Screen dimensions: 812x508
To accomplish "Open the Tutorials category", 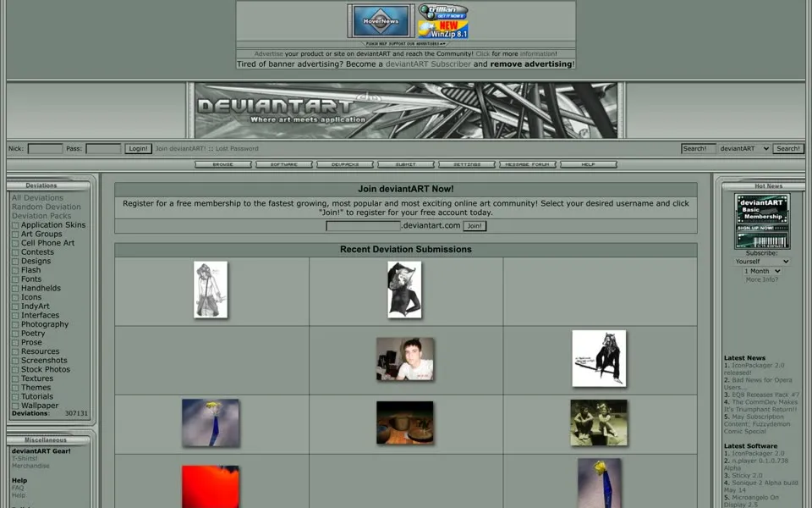I will coord(36,396).
